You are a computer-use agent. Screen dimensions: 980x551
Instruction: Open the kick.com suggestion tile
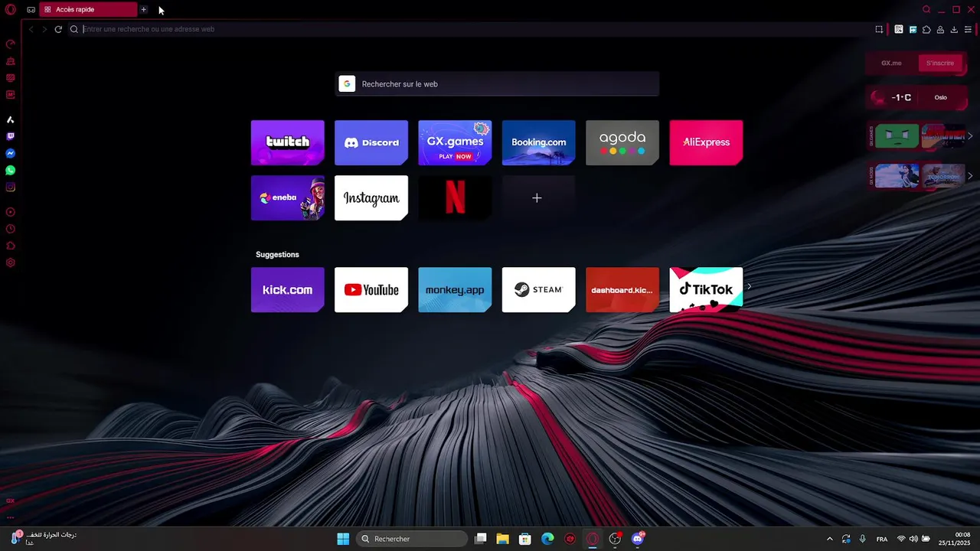288,289
